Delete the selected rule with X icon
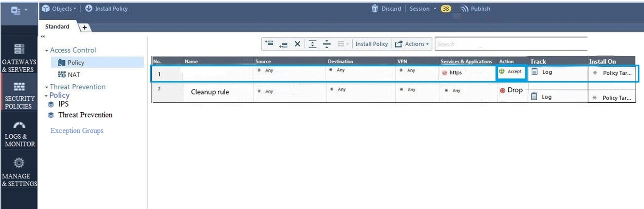This screenshot has height=209, width=644. 297,44
